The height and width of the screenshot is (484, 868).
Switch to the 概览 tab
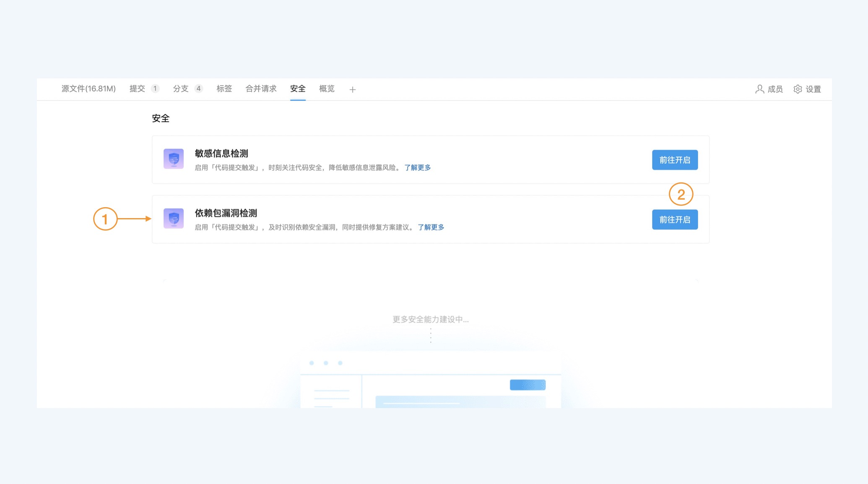(327, 88)
